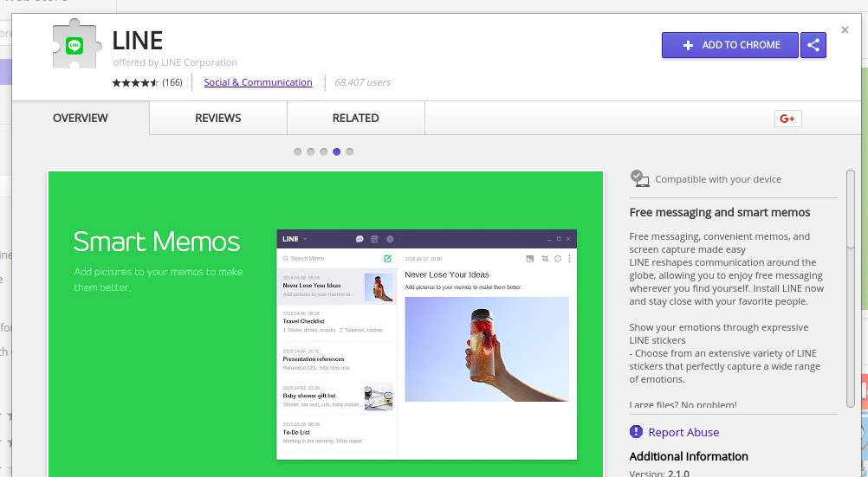
Task: Click 'To-Do List' memo in screenshot
Action: pos(337,434)
